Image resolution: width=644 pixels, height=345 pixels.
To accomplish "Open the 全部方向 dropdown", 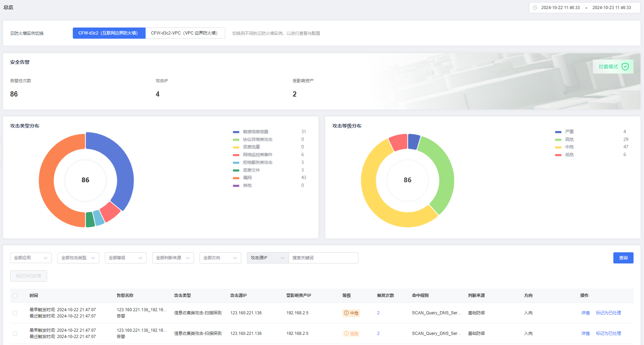I will (x=220, y=258).
